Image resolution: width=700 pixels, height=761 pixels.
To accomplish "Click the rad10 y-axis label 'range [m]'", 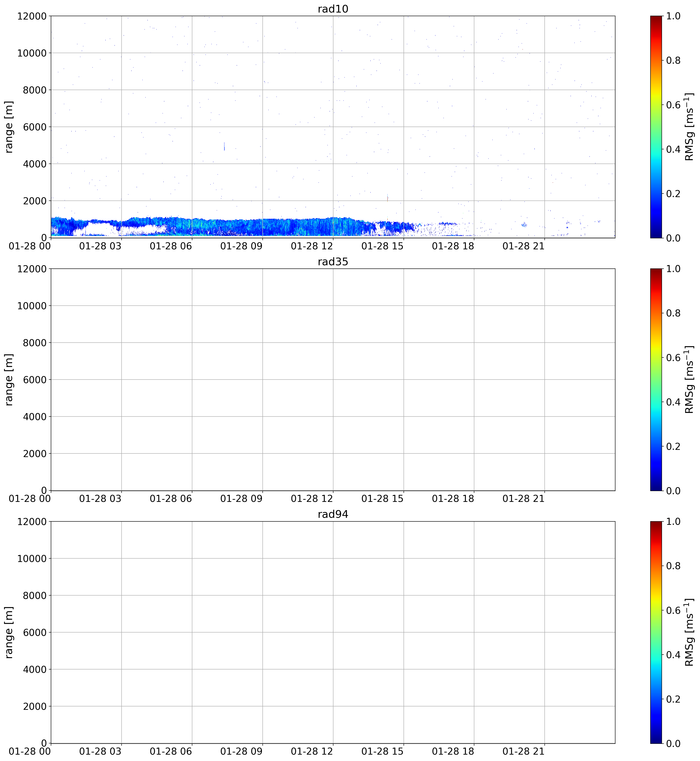I will click(9, 127).
